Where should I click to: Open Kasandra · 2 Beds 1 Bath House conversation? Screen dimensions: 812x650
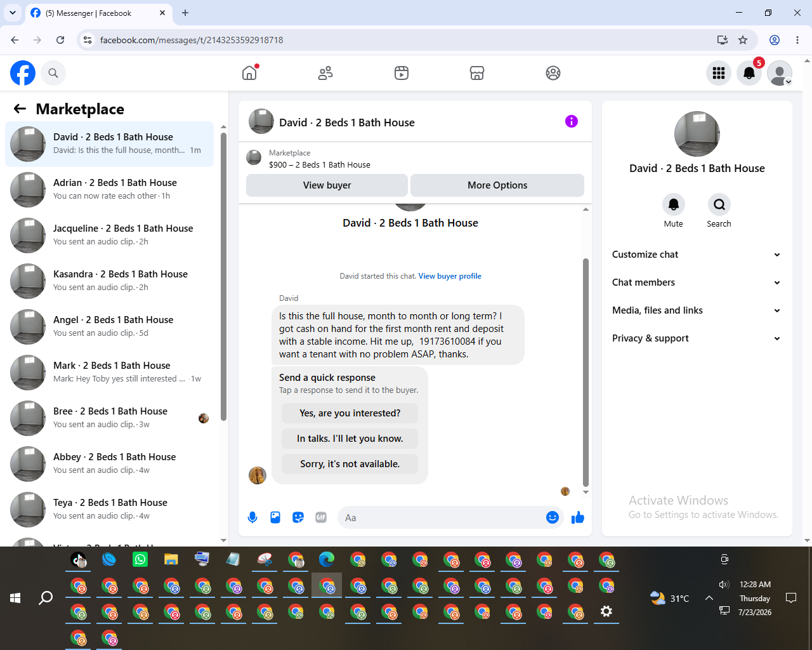[109, 281]
